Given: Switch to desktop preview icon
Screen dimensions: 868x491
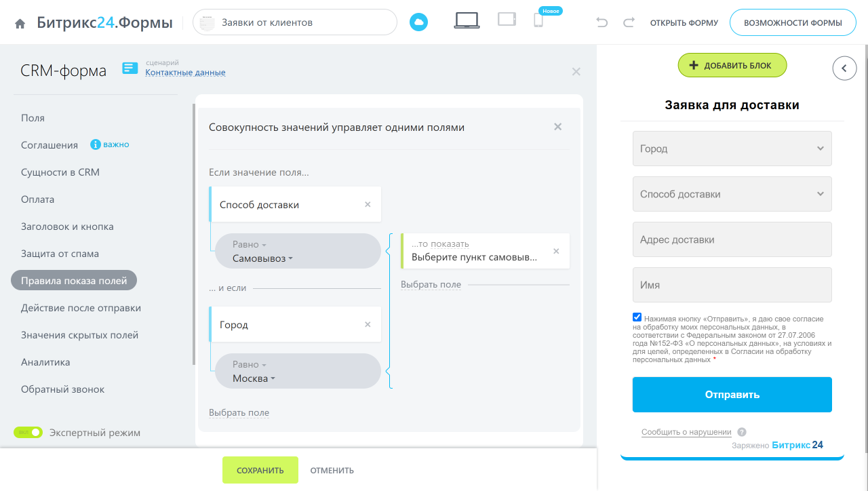Looking at the screenshot, I should pyautogui.click(x=467, y=20).
